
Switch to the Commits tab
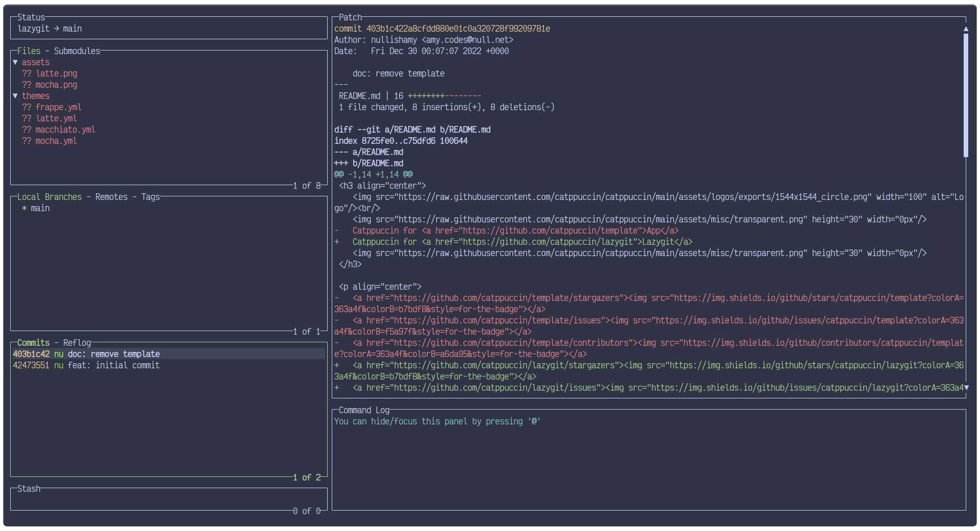pos(34,343)
